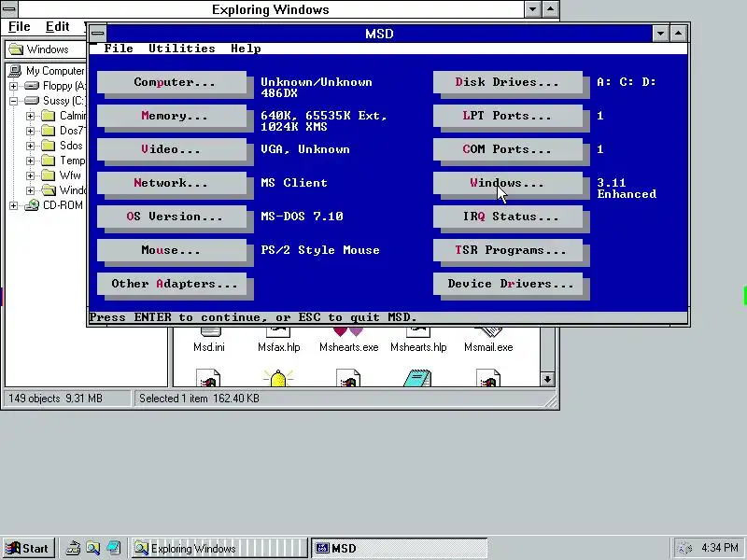Image resolution: width=747 pixels, height=560 pixels.
Task: Select the Msmail.exe file
Action: tap(488, 341)
